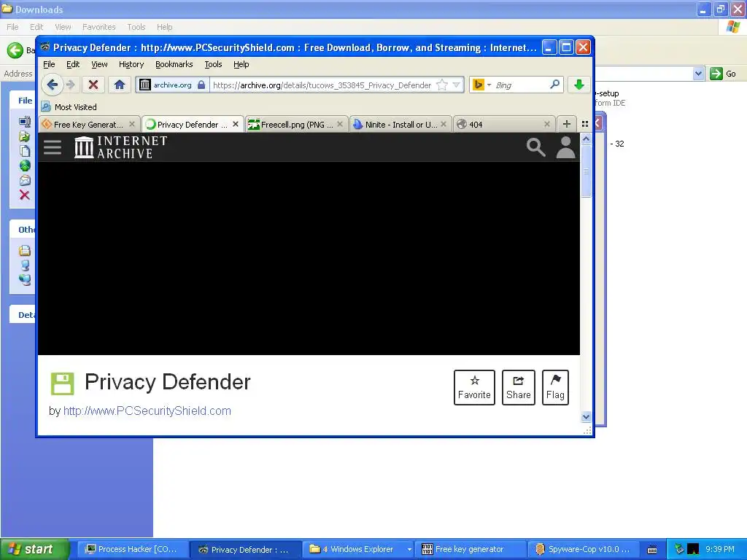Open the Firefox Bookmarks menu

pyautogui.click(x=174, y=64)
